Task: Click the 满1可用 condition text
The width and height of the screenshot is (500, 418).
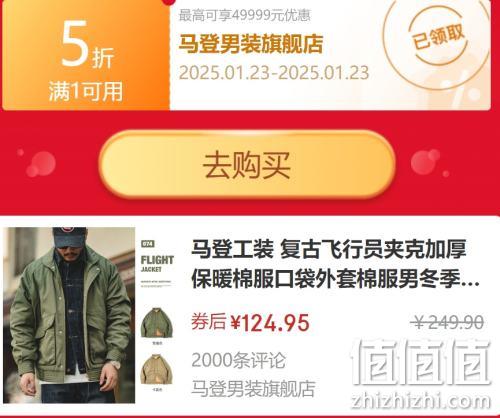Action: pyautogui.click(x=86, y=91)
